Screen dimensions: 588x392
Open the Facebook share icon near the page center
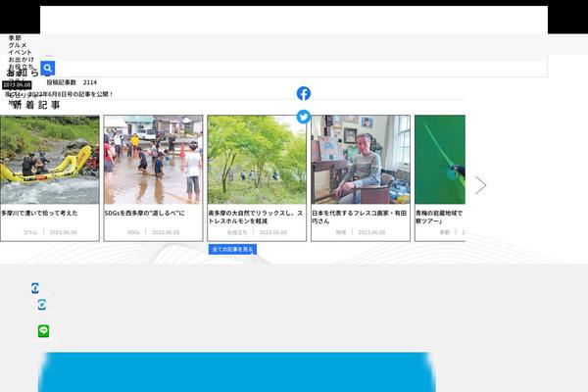304,93
